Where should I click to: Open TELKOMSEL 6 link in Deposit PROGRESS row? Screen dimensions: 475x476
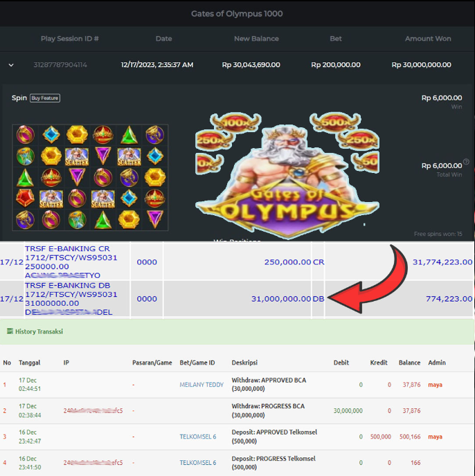[x=198, y=463]
